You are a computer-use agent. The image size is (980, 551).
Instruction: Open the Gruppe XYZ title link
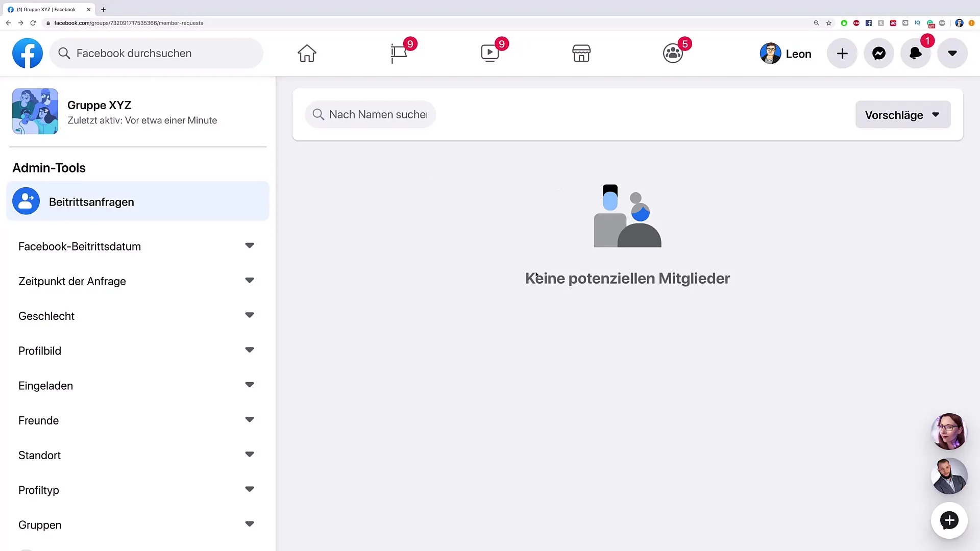pos(99,105)
